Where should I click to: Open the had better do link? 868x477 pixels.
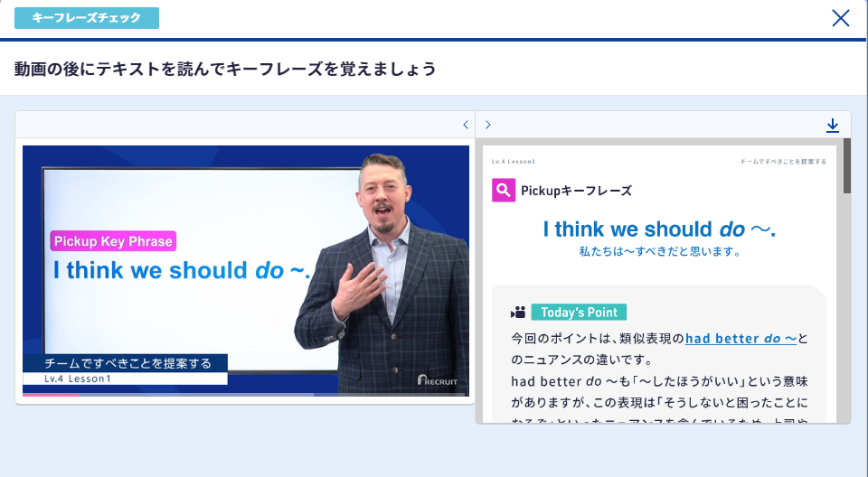click(x=741, y=338)
